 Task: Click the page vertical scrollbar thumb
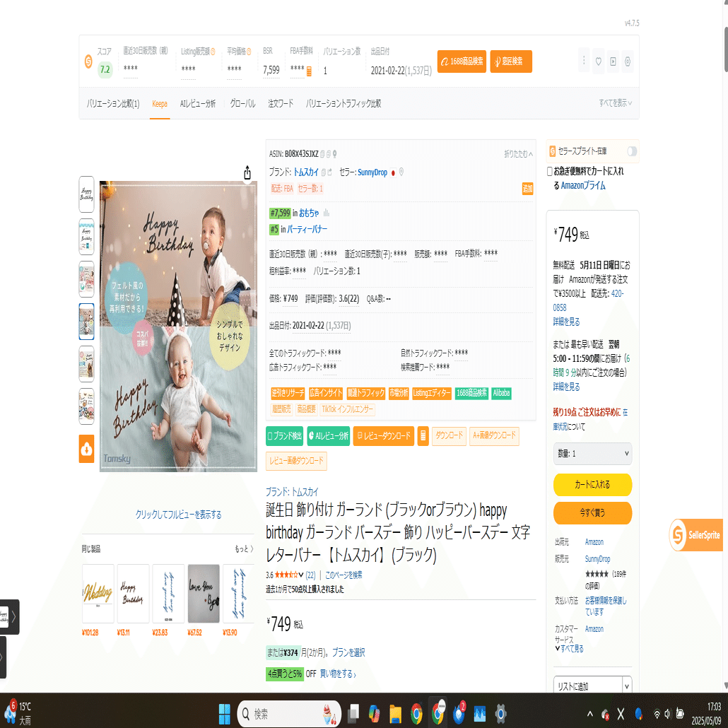tap(726, 49)
